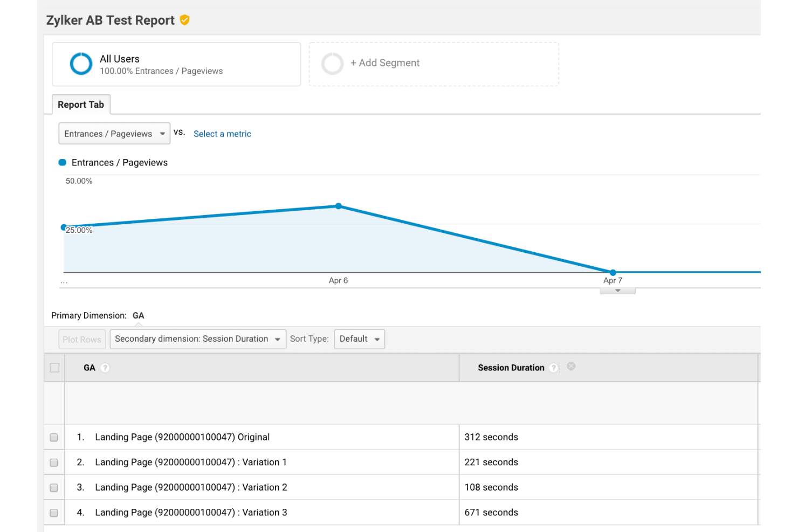Select the Report Tab
Viewport: 798px width, 532px height.
81,105
